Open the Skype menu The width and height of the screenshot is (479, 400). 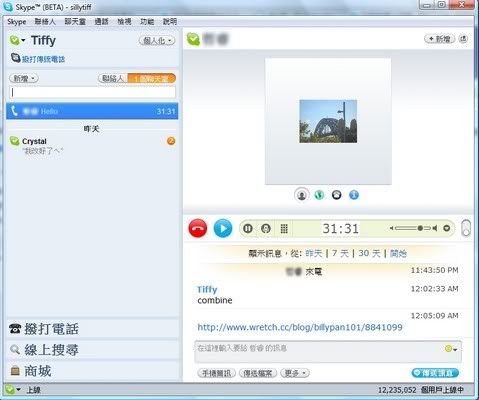tap(17, 22)
